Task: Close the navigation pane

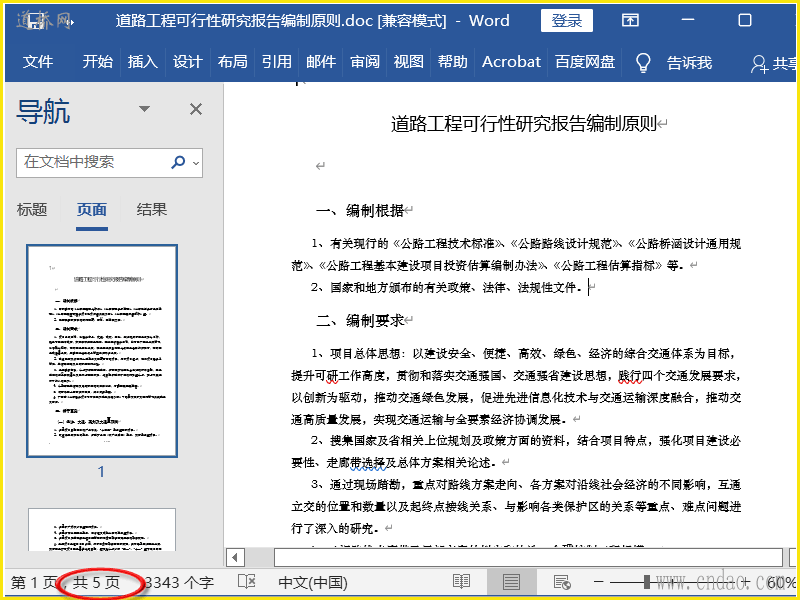Action: 196,109
